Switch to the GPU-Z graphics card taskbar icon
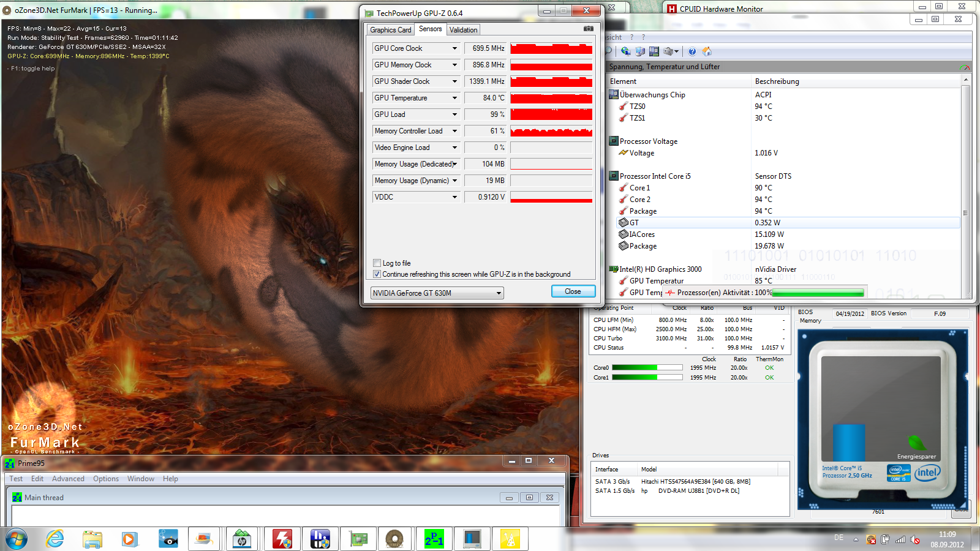Screen dimensions: 980x551 (x=358, y=539)
